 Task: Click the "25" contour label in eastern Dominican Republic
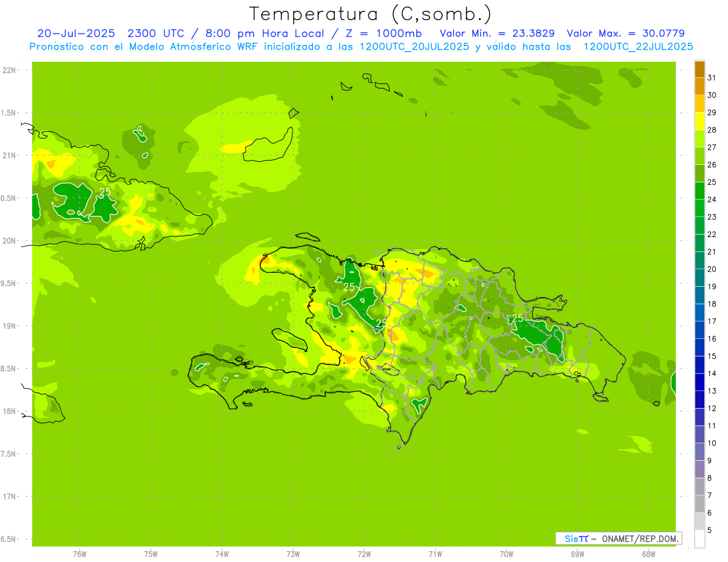(517, 318)
